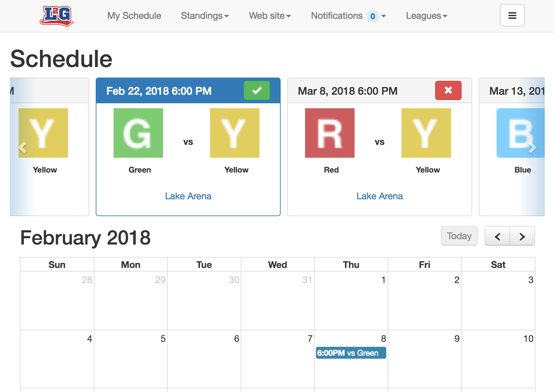Advance schedule carousel with right chevron
The image size is (554, 392).
pos(532,147)
